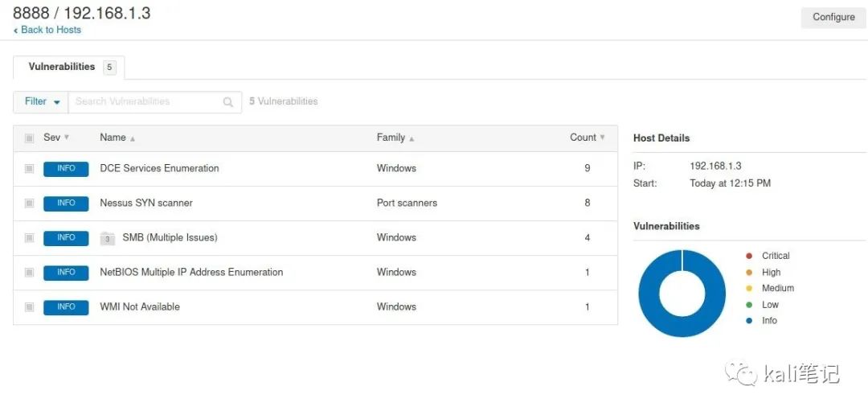The height and width of the screenshot is (411, 868).
Task: Select the Vulnerabilities tab
Action: point(69,67)
